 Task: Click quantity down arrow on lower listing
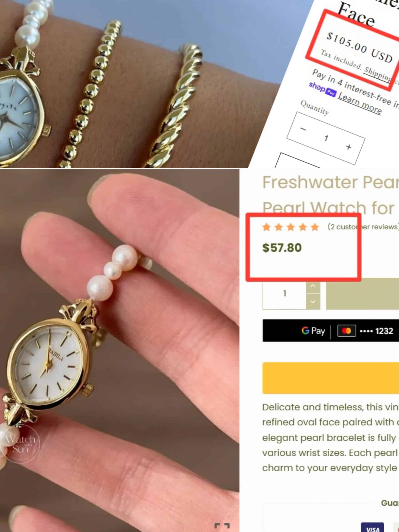[x=313, y=302]
